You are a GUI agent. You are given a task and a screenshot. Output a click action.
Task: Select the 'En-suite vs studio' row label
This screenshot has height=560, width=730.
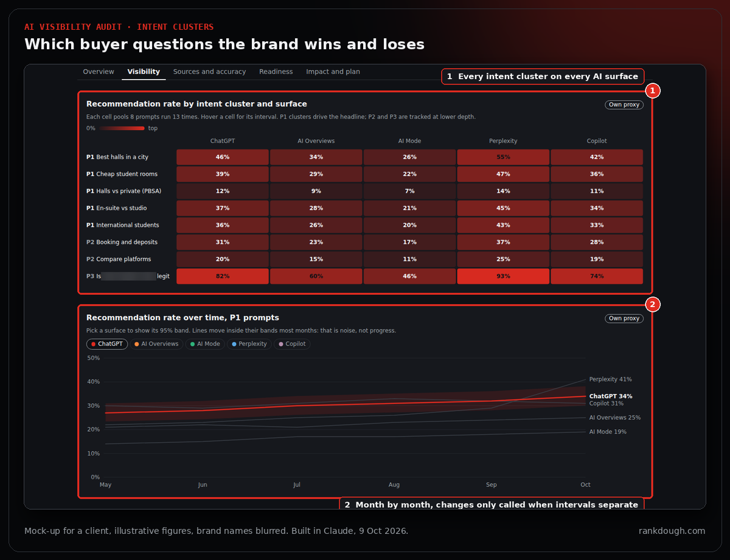pyautogui.click(x=116, y=208)
